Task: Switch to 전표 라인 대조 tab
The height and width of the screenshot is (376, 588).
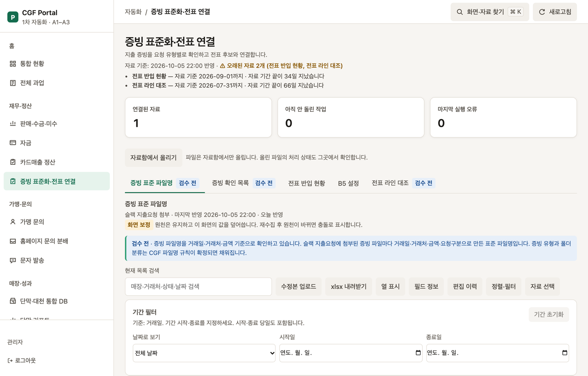Action: [403, 183]
